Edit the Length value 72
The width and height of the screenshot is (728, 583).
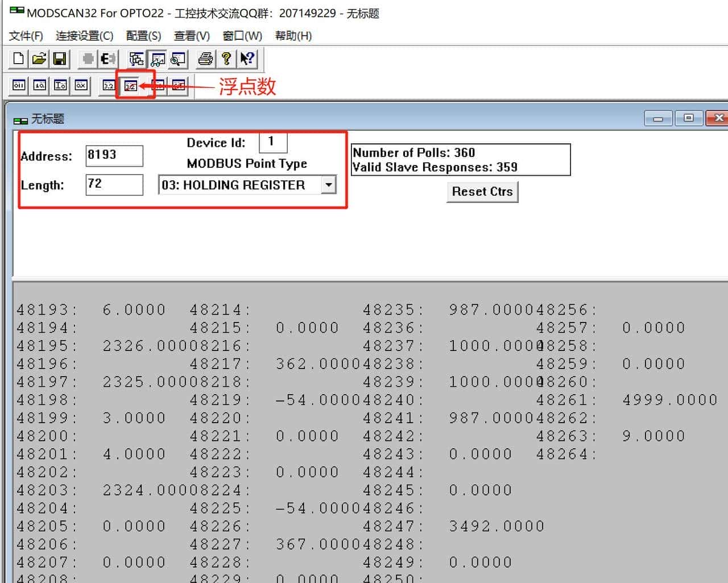114,185
